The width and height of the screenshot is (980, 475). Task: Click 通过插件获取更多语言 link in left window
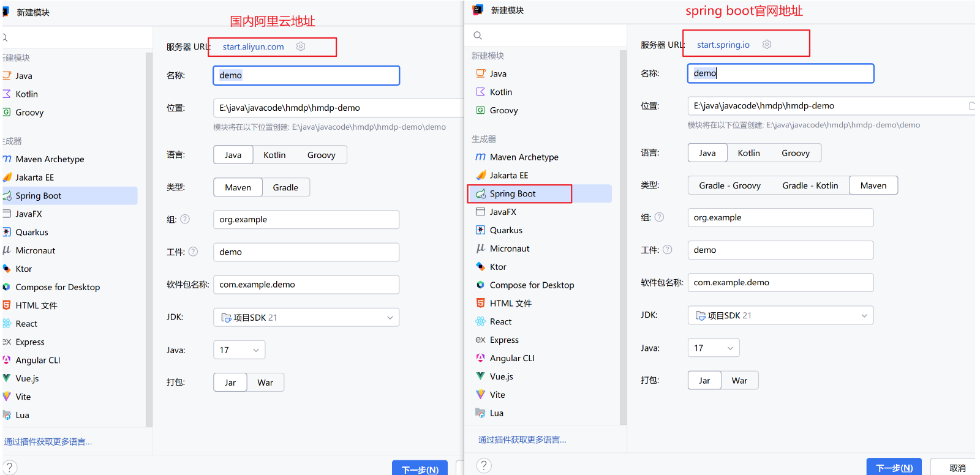[x=48, y=441]
